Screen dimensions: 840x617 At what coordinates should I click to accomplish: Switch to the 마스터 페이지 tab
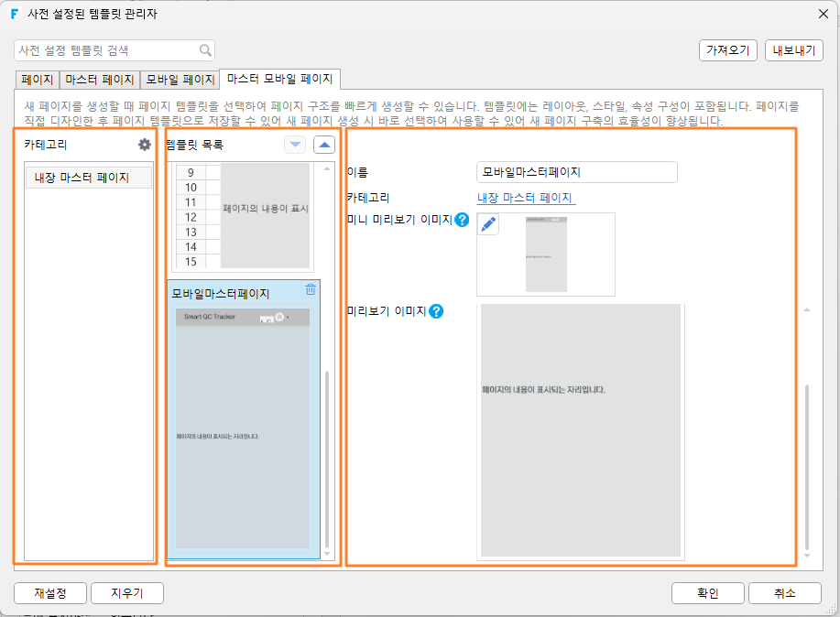coord(100,80)
